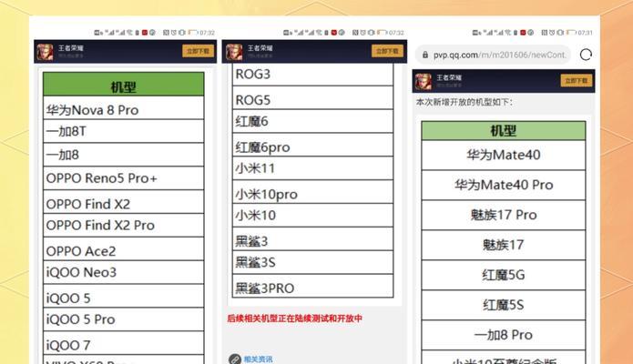This screenshot has height=364, width=633.
Task: Select the 红魔6pro row
Action: tap(313, 145)
